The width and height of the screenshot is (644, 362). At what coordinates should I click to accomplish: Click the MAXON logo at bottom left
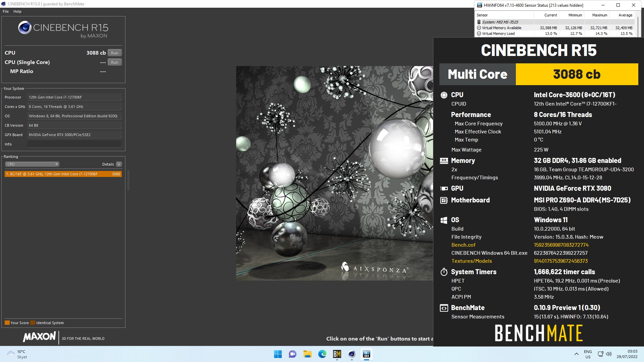click(x=39, y=337)
